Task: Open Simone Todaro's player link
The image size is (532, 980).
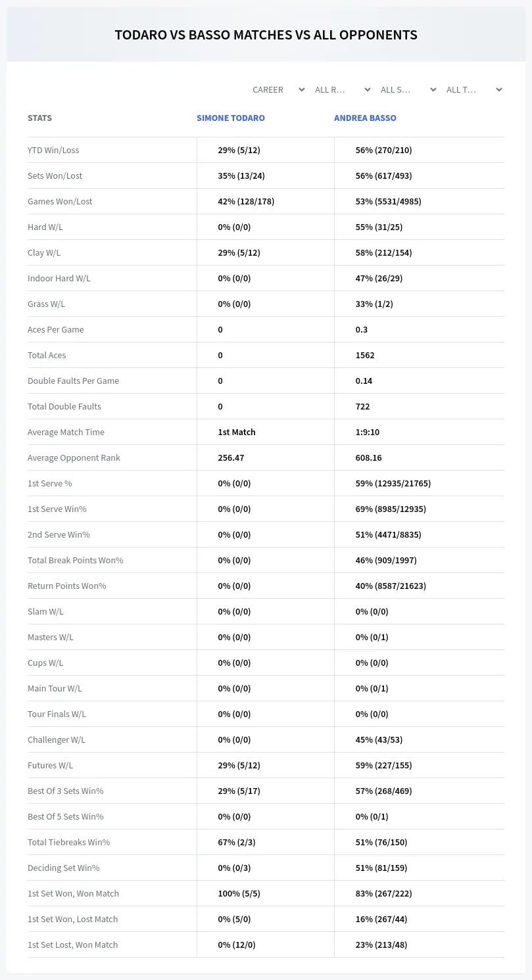Action: coord(231,118)
